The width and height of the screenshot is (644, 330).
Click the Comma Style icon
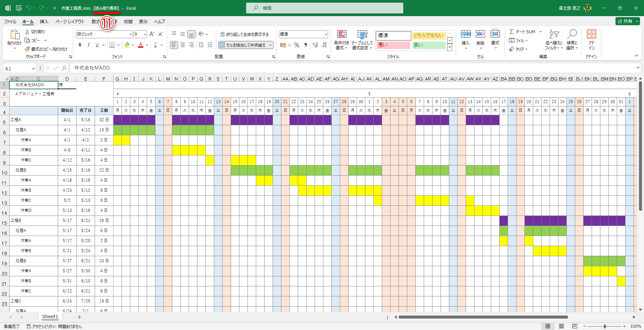(306, 45)
